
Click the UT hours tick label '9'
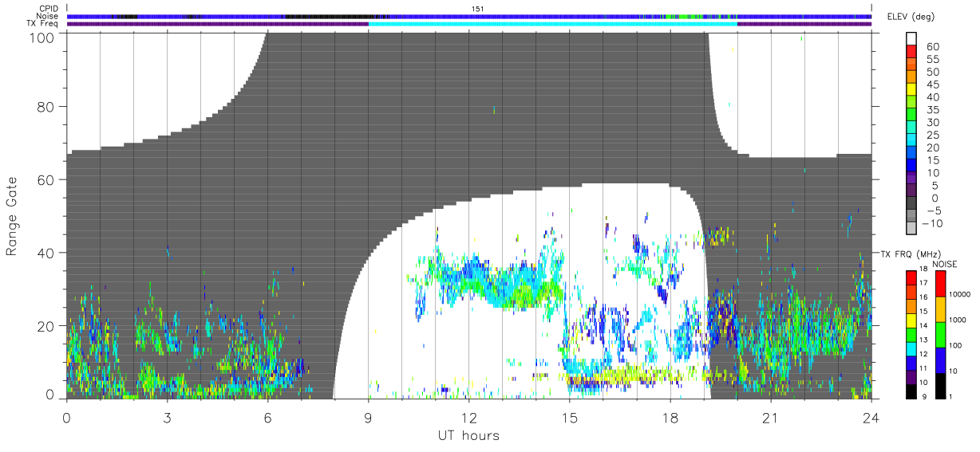pos(368,418)
